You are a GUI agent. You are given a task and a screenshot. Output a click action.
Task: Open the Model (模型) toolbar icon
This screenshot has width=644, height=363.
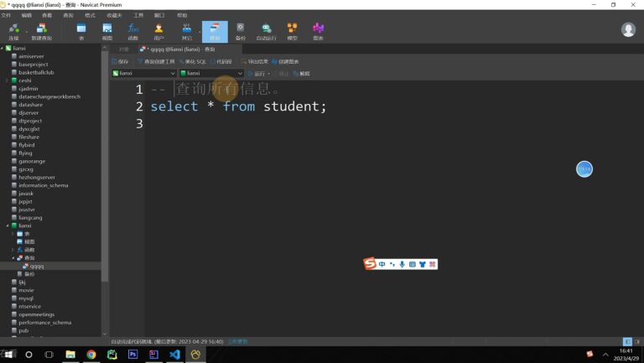click(x=292, y=32)
